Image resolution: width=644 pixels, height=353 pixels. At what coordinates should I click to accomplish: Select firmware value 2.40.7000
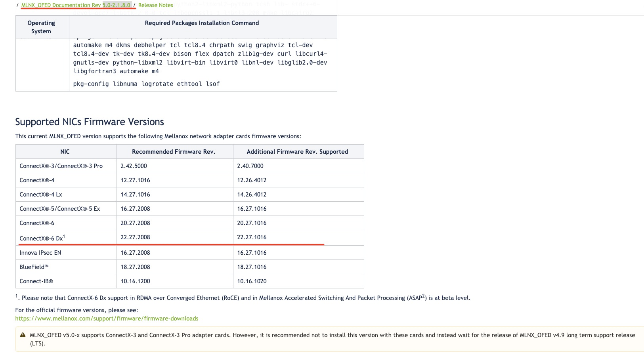click(x=250, y=166)
